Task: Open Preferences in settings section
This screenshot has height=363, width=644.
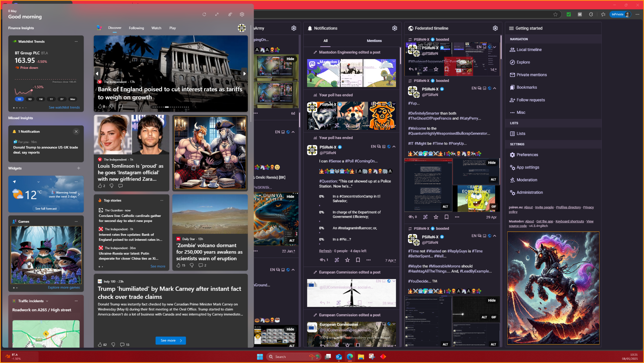Action: click(x=527, y=155)
